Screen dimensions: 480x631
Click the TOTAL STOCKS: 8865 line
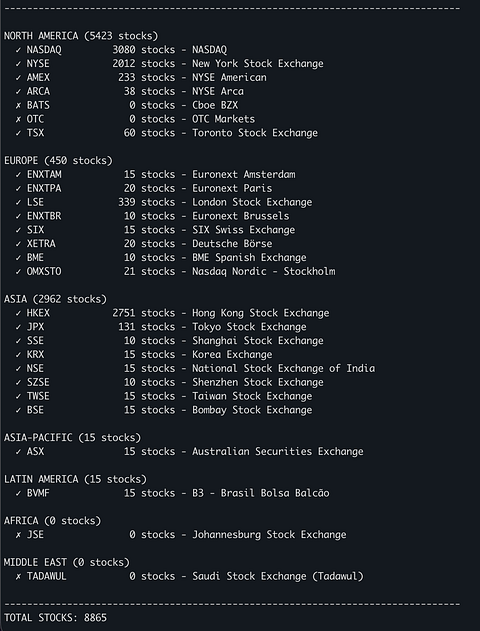(x=56, y=618)
